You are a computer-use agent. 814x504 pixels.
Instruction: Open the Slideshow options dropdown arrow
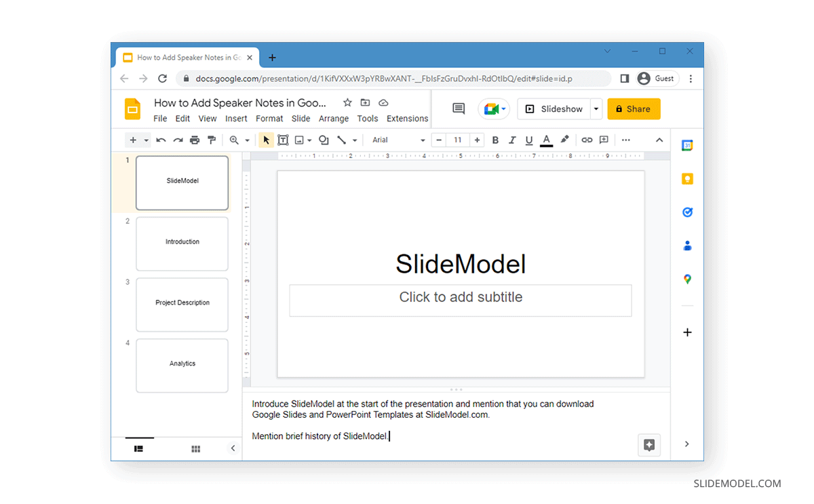[595, 109]
